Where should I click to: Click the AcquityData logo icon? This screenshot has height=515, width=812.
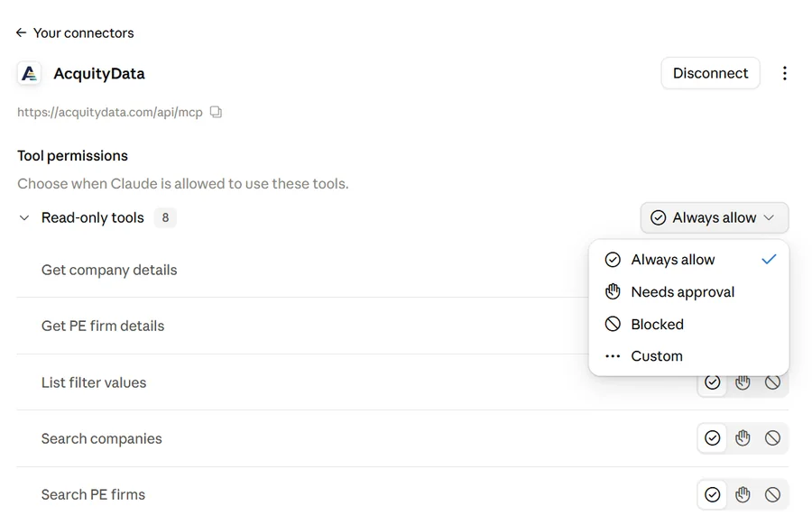[29, 73]
